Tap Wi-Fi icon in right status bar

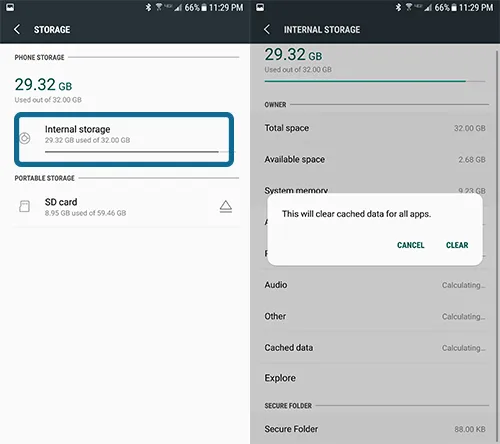coord(409,7)
